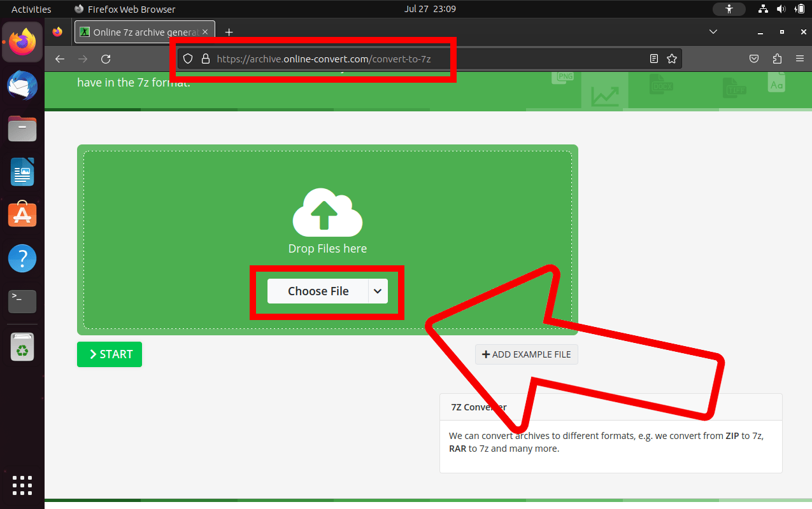Switch to the Online 7z archive generator tab
The width and height of the screenshot is (812, 509).
[140, 31]
